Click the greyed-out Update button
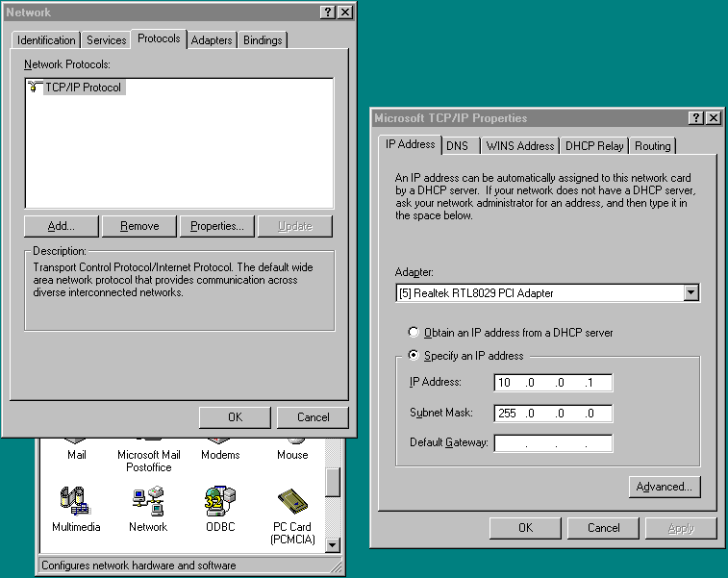This screenshot has width=728, height=578. pos(295,226)
